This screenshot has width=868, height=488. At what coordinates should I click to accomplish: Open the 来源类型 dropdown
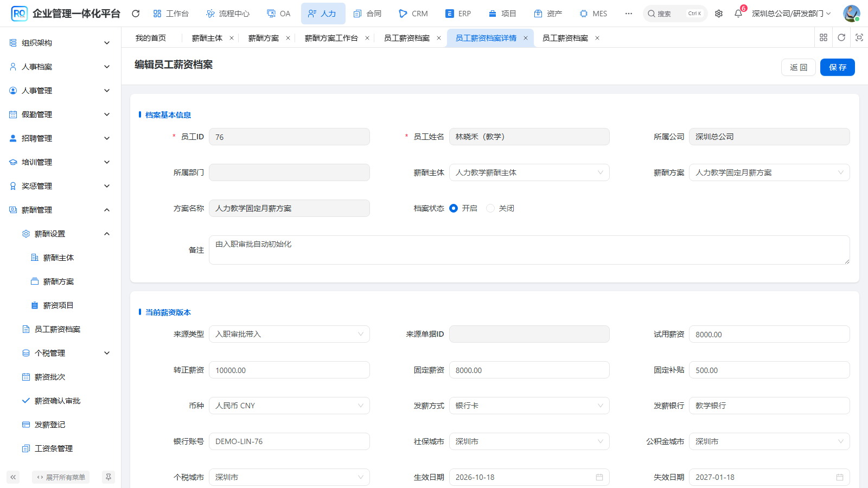289,334
